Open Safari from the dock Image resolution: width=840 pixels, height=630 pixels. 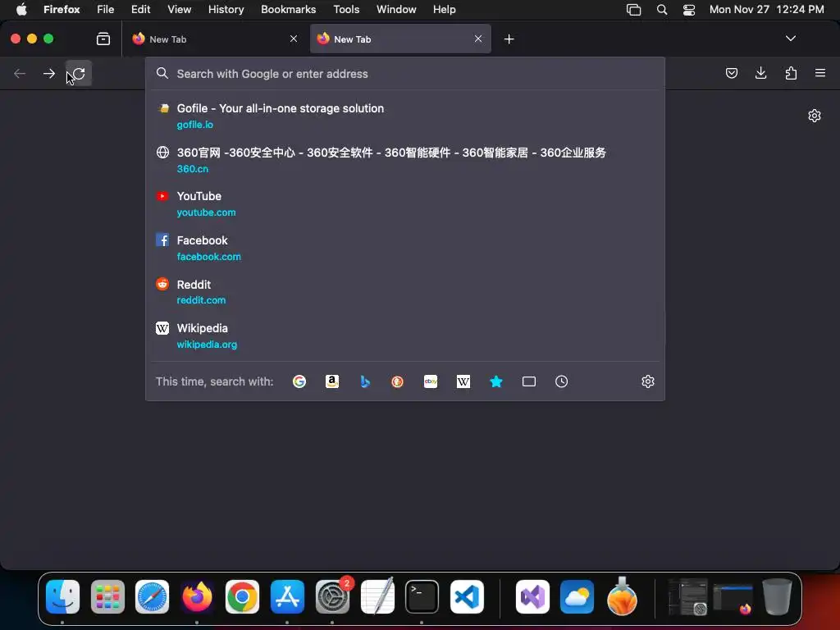(x=152, y=596)
